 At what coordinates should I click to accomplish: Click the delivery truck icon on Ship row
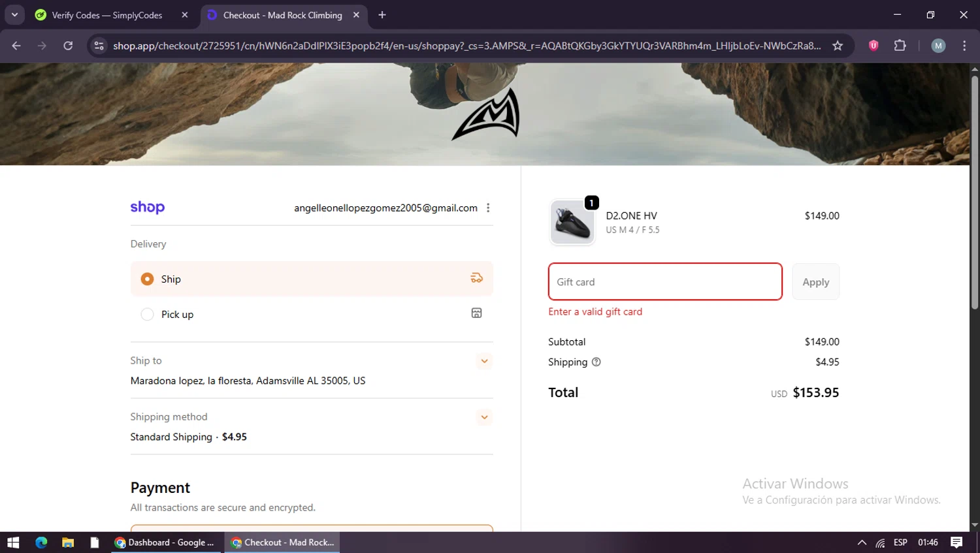476,278
